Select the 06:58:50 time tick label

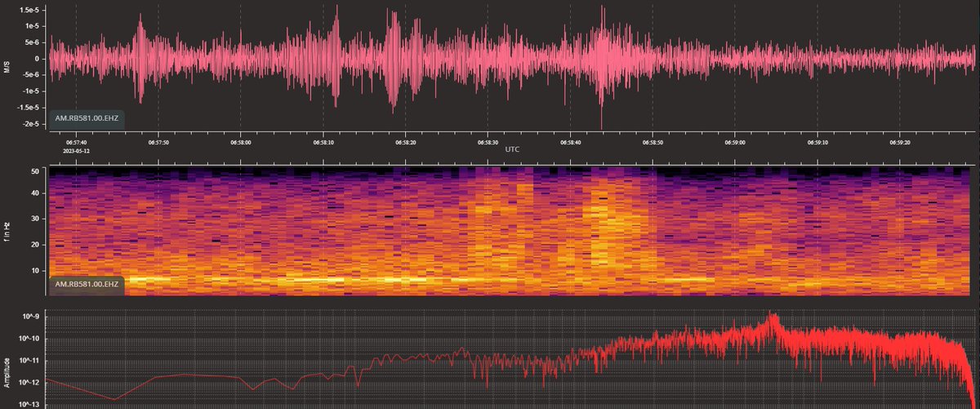pyautogui.click(x=653, y=141)
